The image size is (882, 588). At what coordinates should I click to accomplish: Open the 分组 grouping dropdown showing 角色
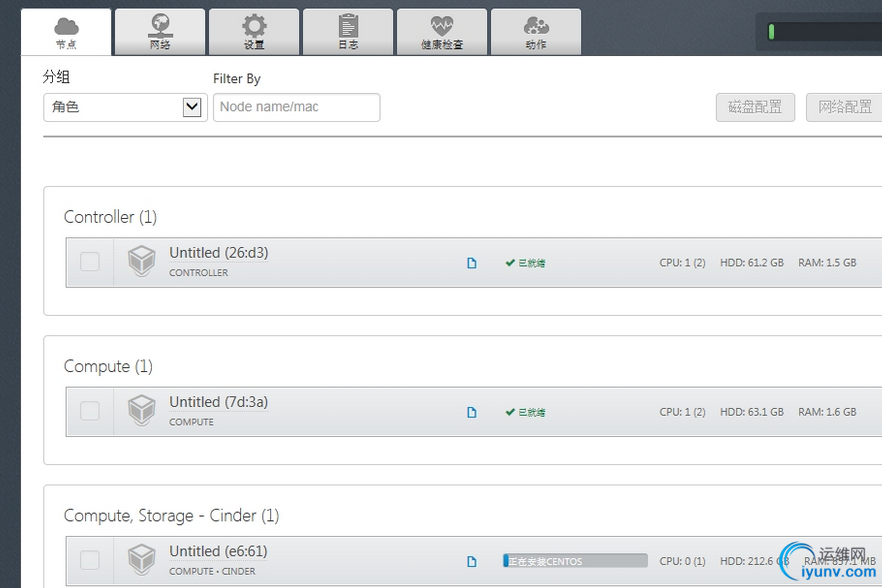[x=125, y=107]
